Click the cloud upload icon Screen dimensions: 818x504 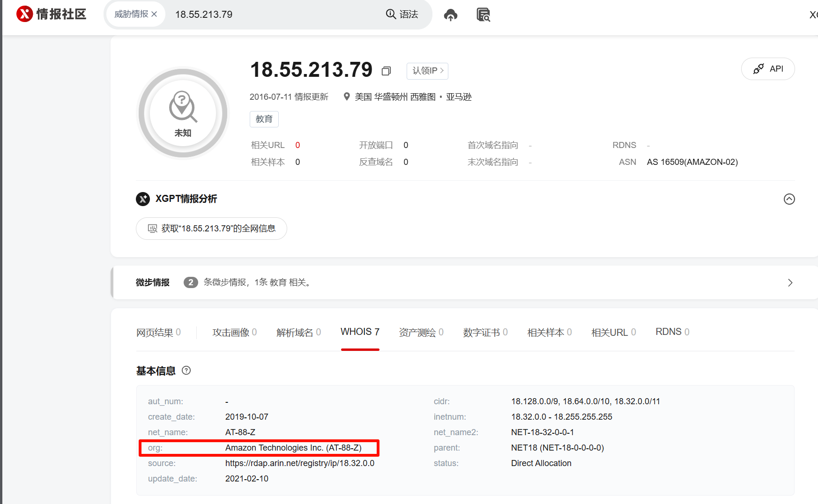pyautogui.click(x=451, y=15)
